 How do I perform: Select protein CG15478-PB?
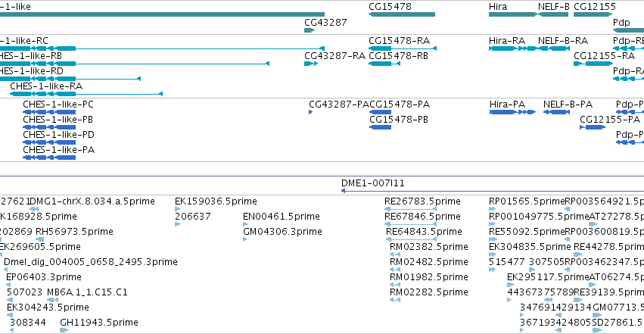(x=381, y=127)
